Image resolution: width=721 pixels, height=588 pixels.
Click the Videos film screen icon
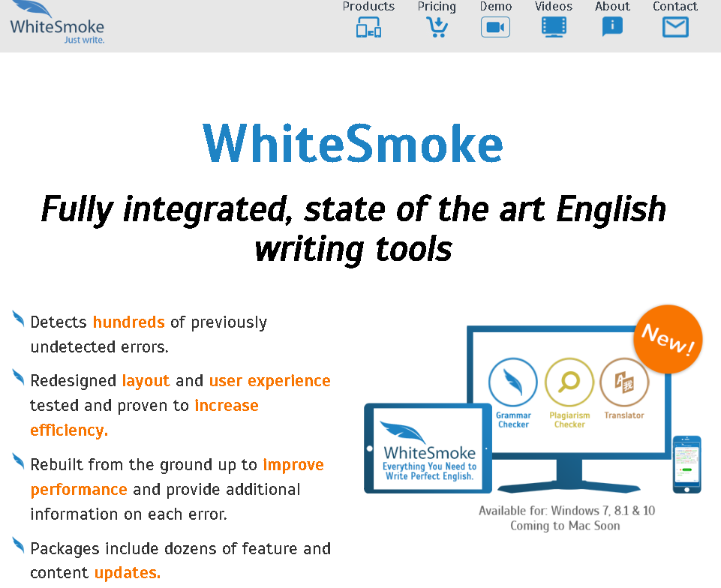pyautogui.click(x=554, y=27)
